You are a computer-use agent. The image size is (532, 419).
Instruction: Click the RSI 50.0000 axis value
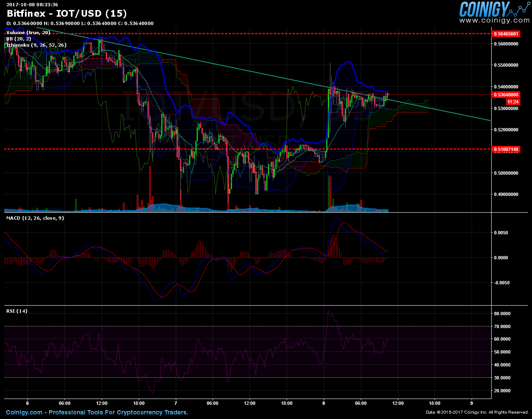(502, 352)
